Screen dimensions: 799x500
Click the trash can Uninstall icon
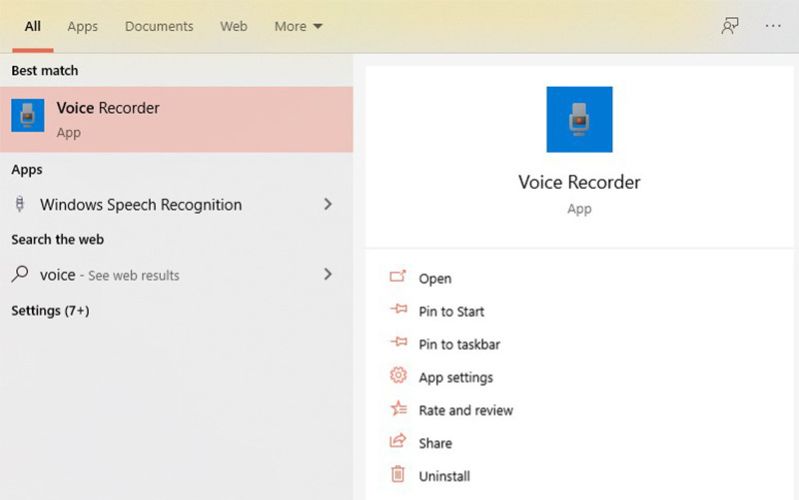coord(398,475)
